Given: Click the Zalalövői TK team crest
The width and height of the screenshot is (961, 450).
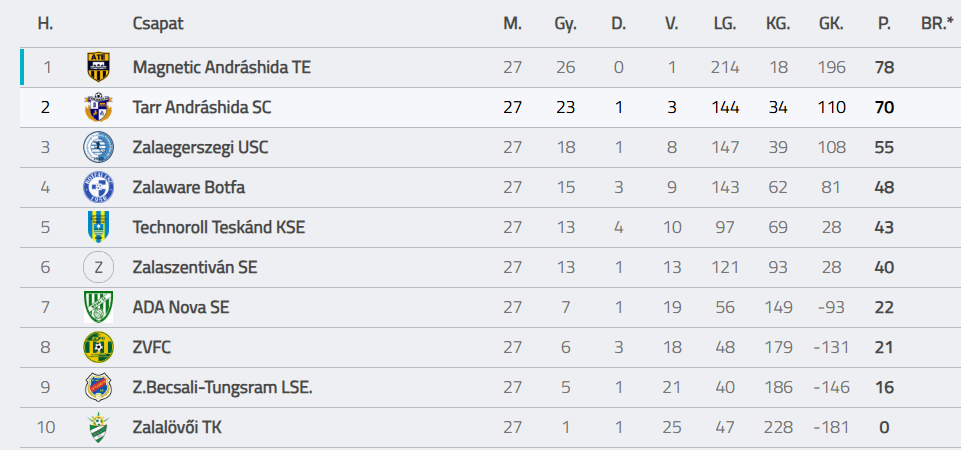Looking at the screenshot, I should point(98,427).
